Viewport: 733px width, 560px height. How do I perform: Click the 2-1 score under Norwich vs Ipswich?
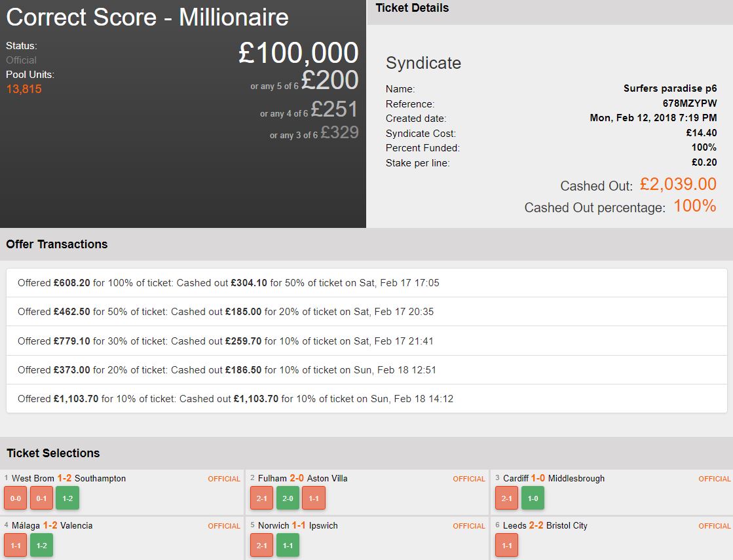pos(261,546)
